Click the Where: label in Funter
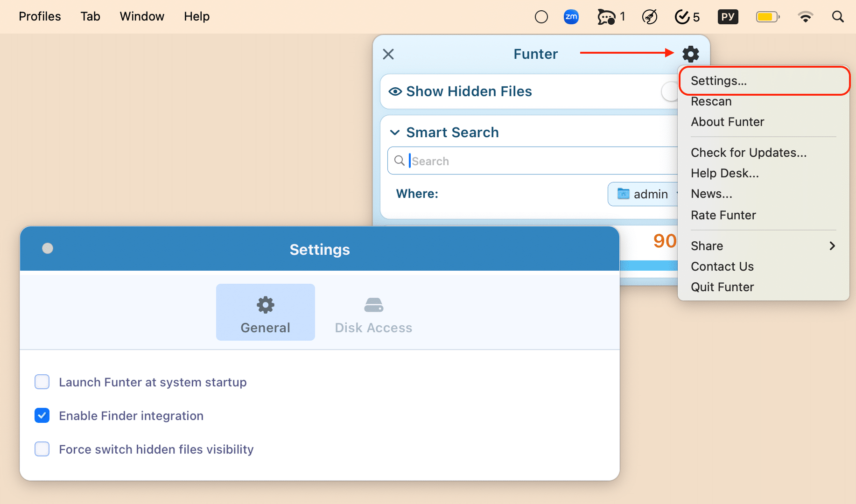This screenshot has width=856, height=504. click(417, 194)
